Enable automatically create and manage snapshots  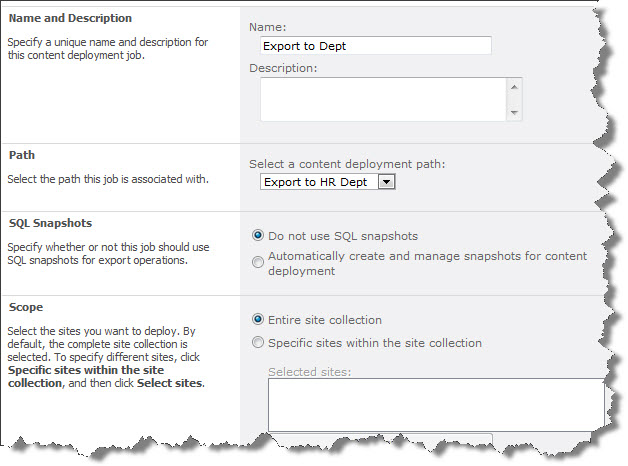[x=259, y=262]
